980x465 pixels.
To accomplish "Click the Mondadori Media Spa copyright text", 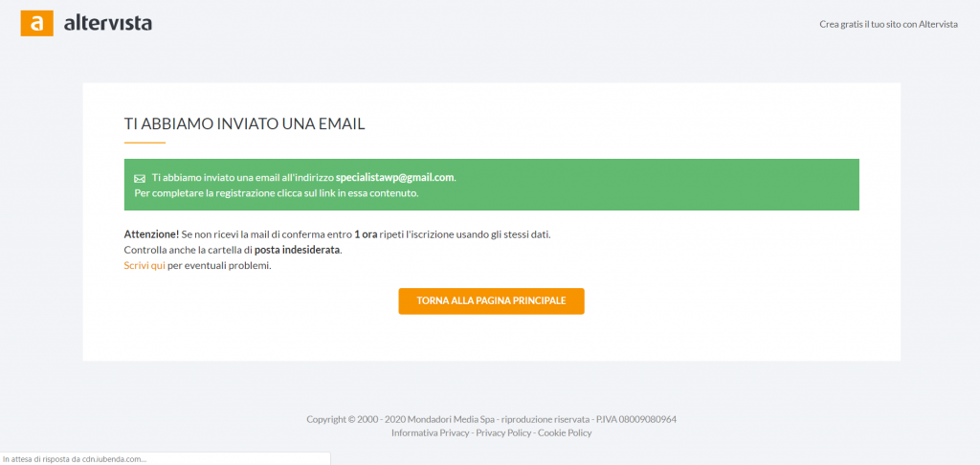I will 491,419.
